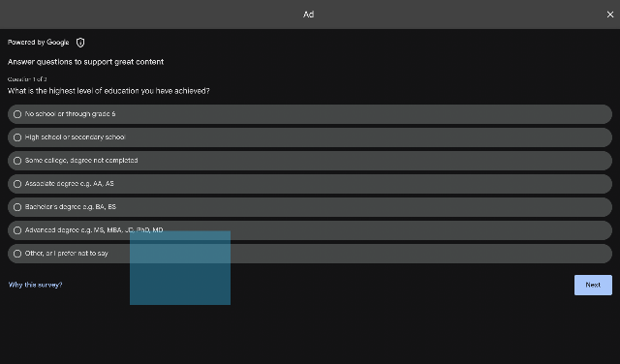Choose 'Bachelor's degree e.g. BA, BS'

310,207
